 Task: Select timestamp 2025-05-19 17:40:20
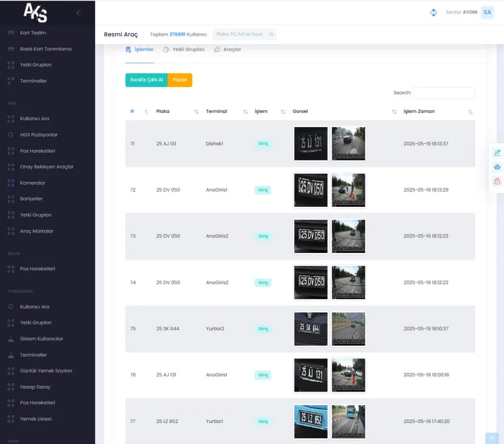pyautogui.click(x=426, y=421)
